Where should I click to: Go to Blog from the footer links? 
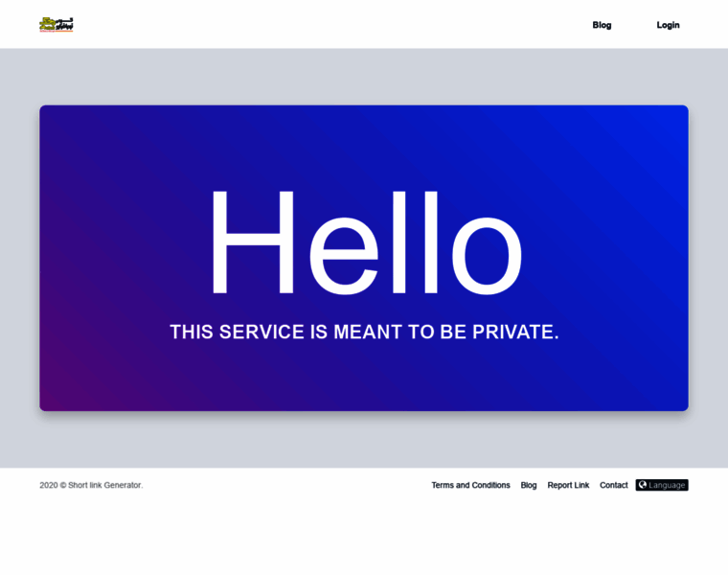tap(529, 485)
